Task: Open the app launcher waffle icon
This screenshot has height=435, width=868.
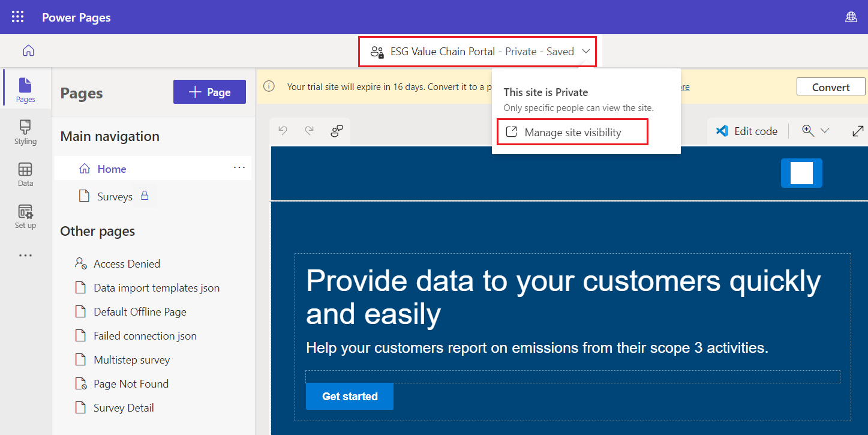Action: pos(18,17)
